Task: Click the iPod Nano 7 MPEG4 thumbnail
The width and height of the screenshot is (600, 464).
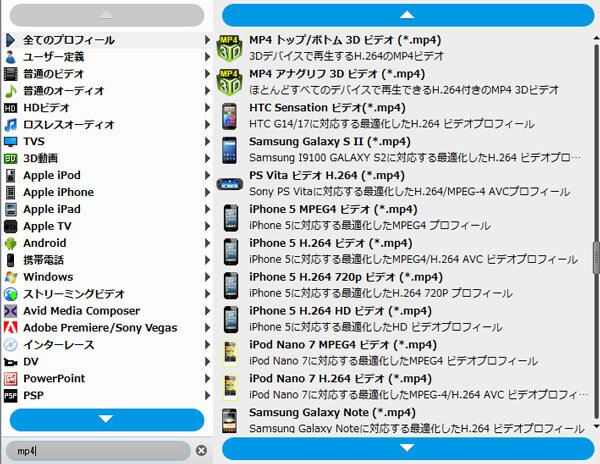Action: (230, 353)
